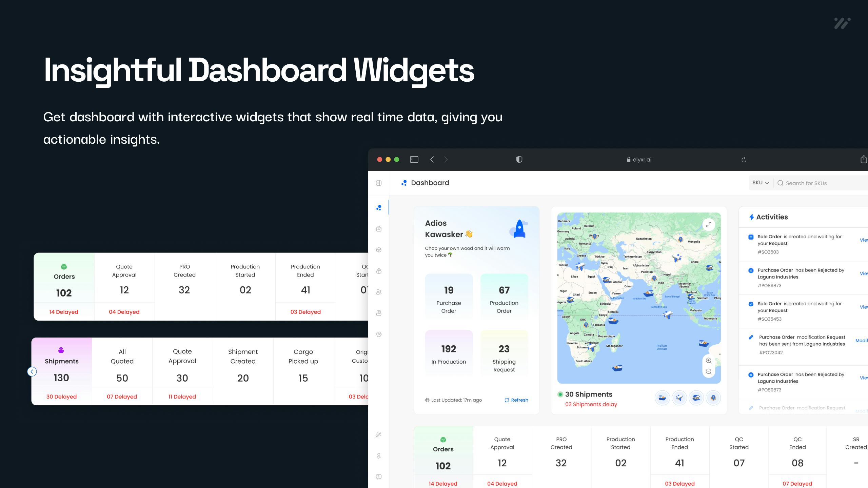Collapse the sidebar using the top-left panel icon
The height and width of the screenshot is (488, 868).
(x=379, y=183)
